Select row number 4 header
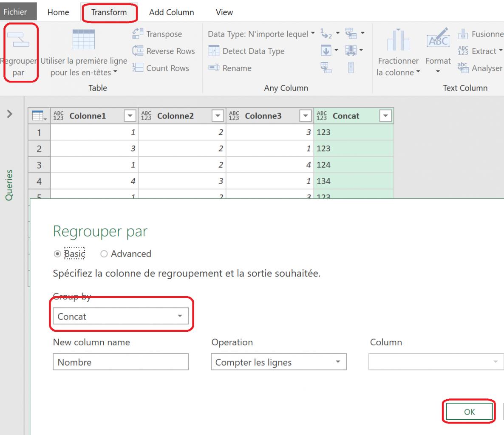This screenshot has width=504, height=435. (x=39, y=181)
